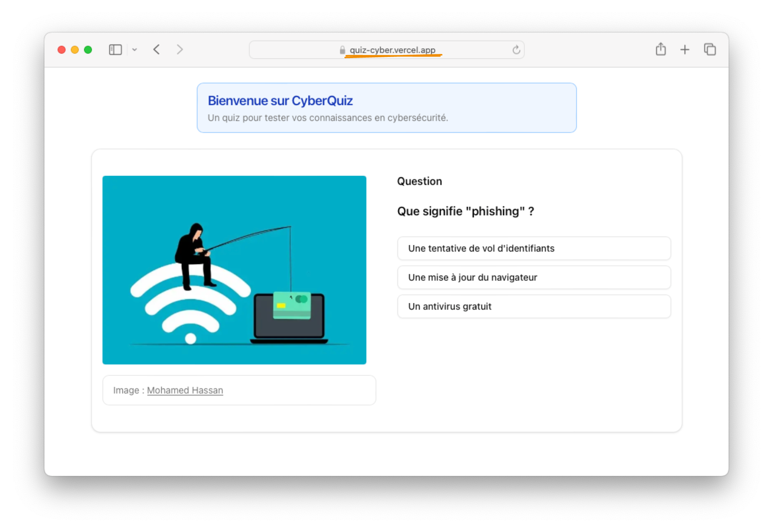Select answer 'Un antivirus gratuit'
This screenshot has height=532, width=773.
pos(534,306)
